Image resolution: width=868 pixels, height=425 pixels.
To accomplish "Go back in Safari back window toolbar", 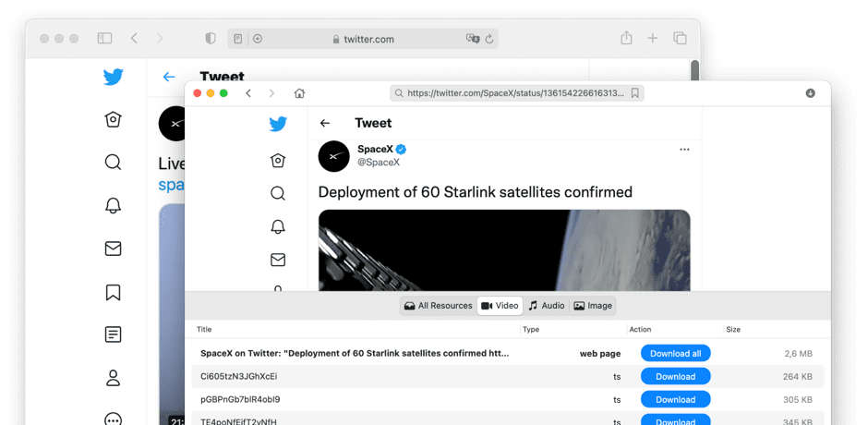I will click(x=134, y=38).
